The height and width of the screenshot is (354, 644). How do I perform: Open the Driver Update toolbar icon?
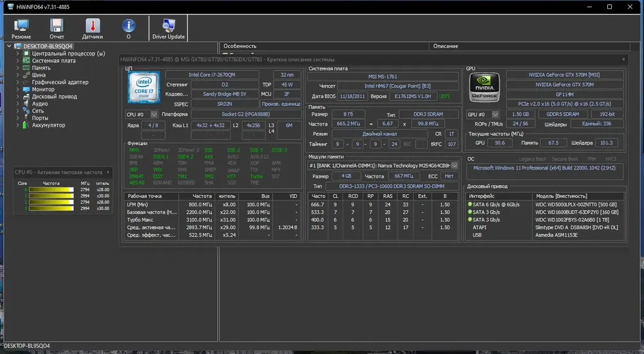168,29
